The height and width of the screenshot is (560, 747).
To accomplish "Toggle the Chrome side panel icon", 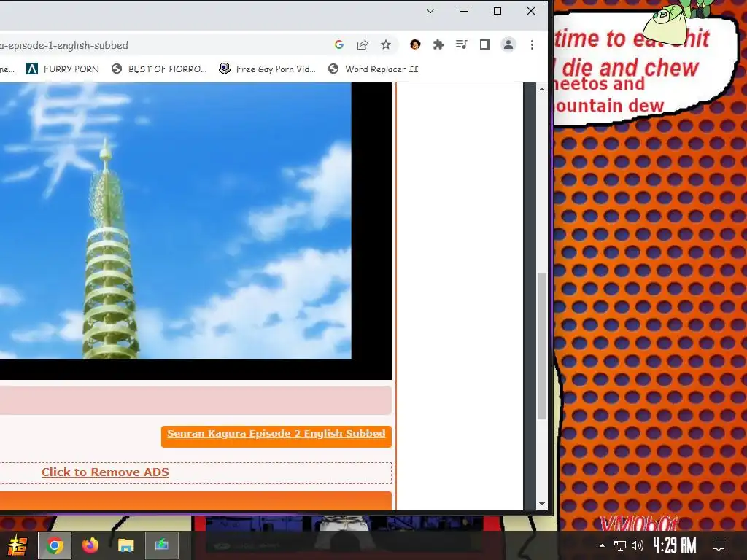I will (x=485, y=44).
